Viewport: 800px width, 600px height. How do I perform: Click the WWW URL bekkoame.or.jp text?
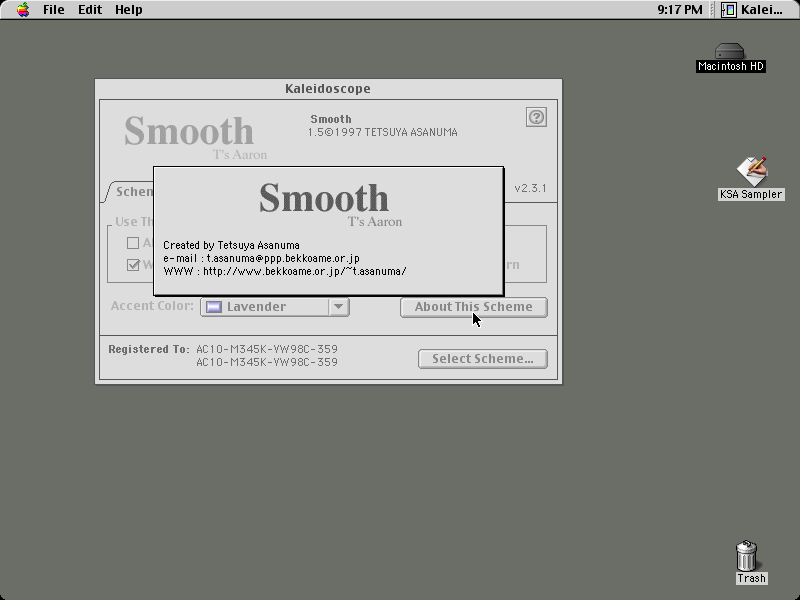point(305,271)
